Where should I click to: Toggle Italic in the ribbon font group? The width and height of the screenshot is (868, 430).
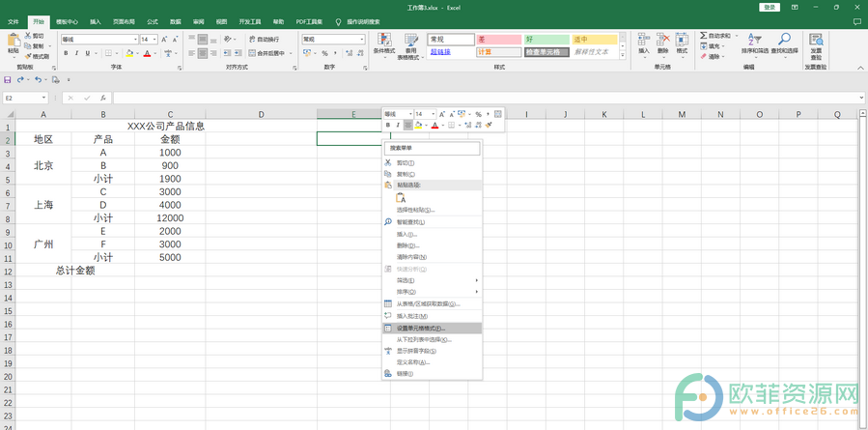pyautogui.click(x=76, y=53)
